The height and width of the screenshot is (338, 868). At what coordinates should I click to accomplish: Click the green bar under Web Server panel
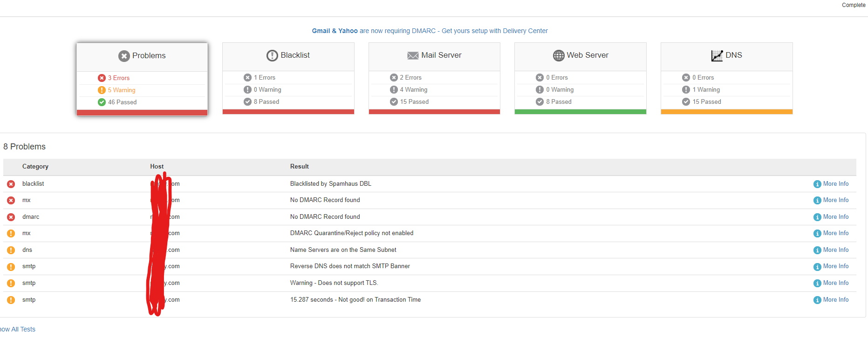(581, 112)
